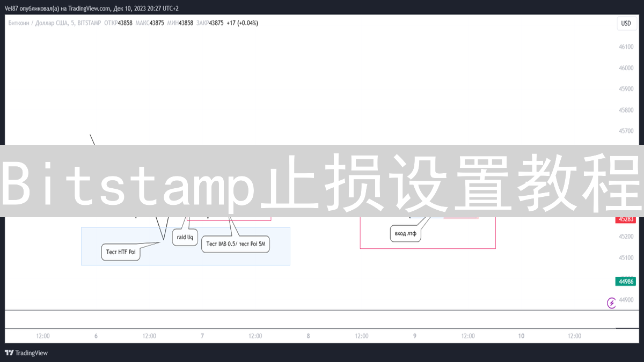644x362 pixels.
Task: Select the "Тест HTF Poi" callout annotation
Action: [x=121, y=252]
